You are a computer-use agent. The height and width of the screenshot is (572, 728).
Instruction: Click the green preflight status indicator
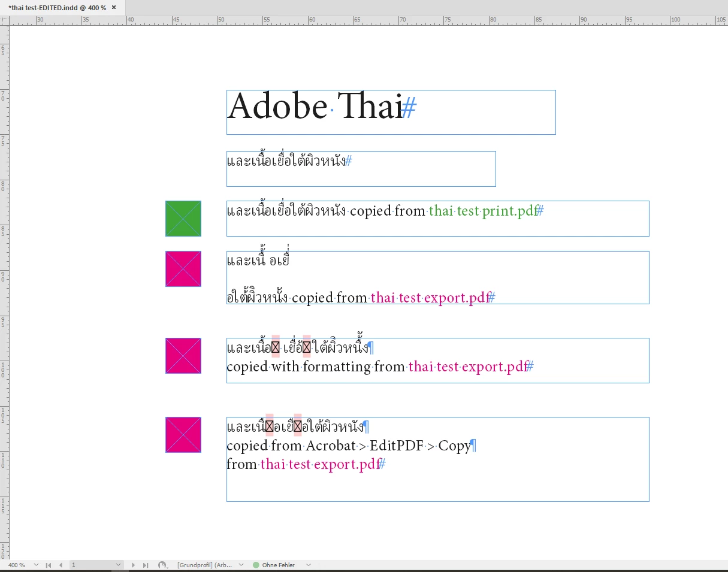[256, 565]
